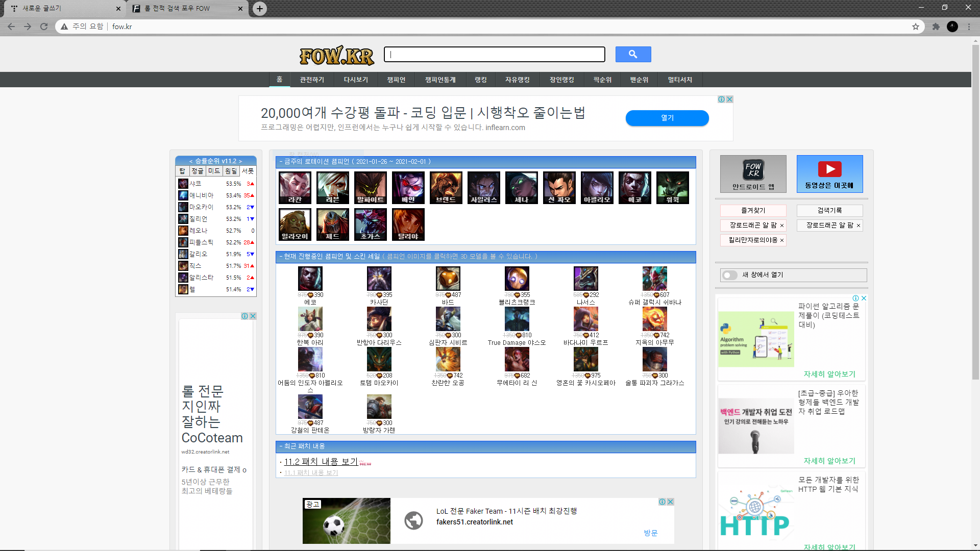
Task: Click the 블리츠크랭크 sale skin image
Action: point(517,279)
